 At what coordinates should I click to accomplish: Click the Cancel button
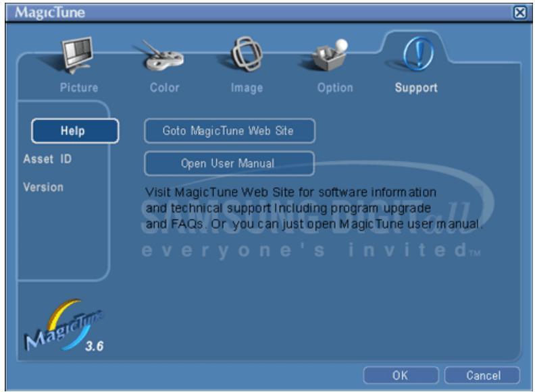click(x=482, y=375)
